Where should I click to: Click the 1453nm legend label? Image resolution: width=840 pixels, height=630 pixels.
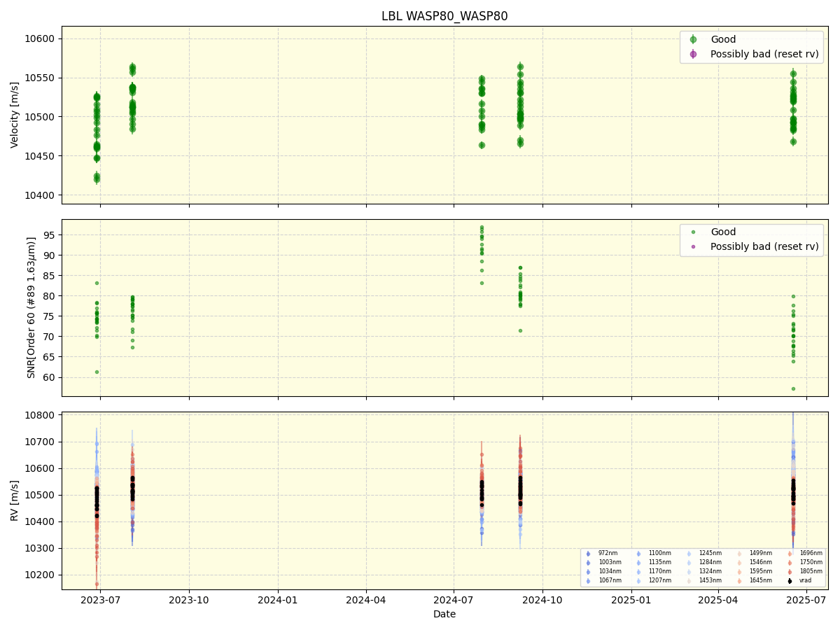click(x=710, y=580)
